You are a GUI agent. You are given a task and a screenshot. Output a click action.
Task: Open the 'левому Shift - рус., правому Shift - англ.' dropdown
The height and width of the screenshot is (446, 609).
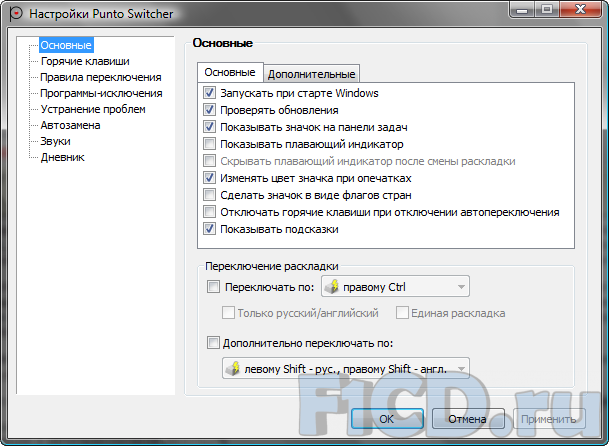point(346,368)
